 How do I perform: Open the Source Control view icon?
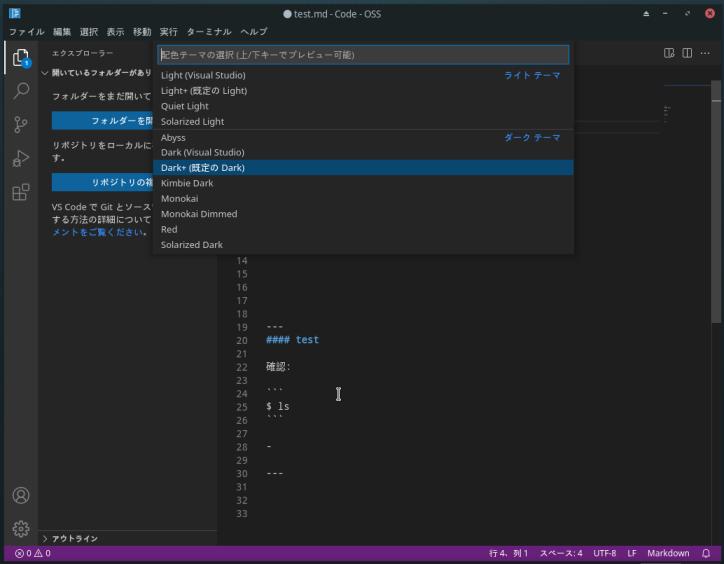pyautogui.click(x=21, y=124)
